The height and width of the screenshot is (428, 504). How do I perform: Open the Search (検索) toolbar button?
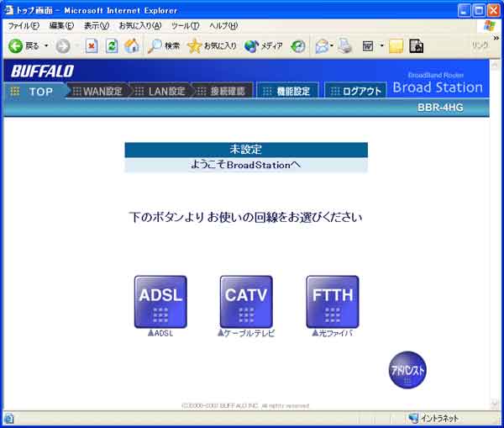pos(163,46)
